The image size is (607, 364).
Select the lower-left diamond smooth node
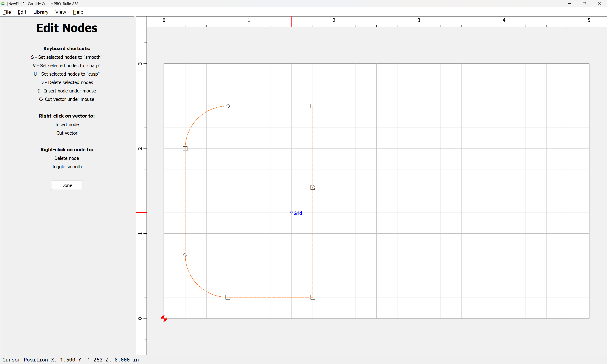pyautogui.click(x=185, y=255)
